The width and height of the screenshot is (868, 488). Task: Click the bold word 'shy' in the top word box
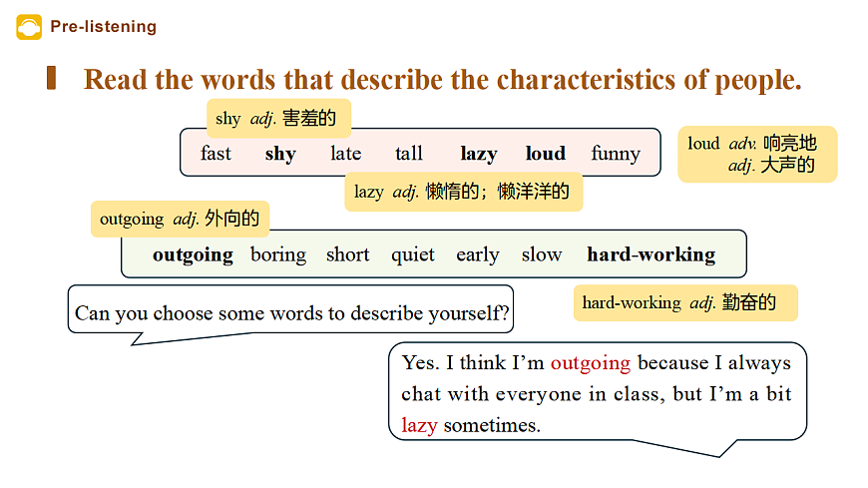(x=280, y=154)
